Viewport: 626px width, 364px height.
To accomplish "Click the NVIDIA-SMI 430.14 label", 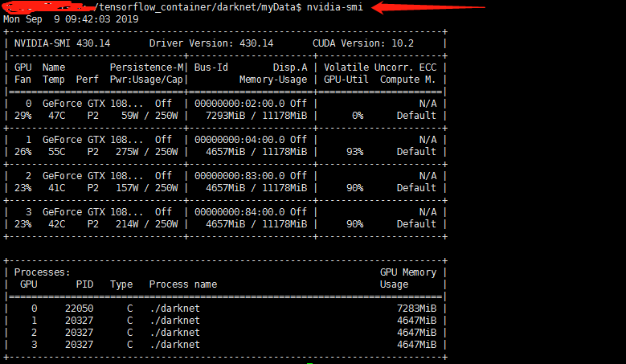I will click(63, 43).
